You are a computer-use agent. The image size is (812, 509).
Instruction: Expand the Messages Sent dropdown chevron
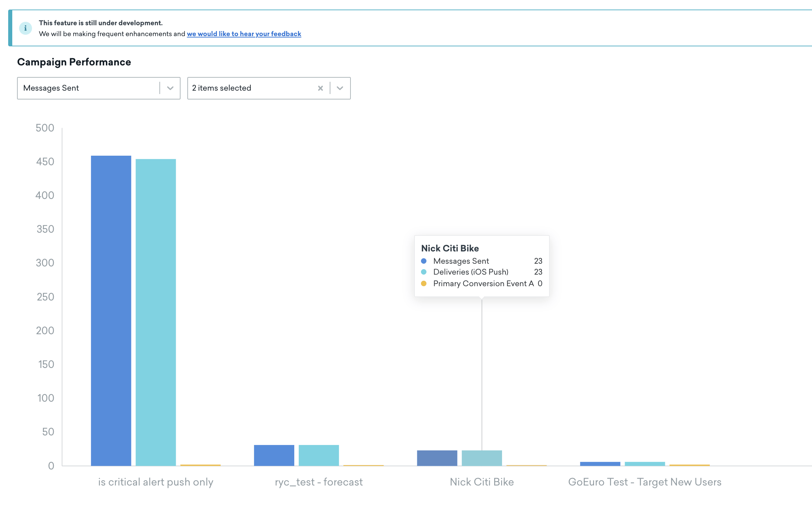[170, 88]
